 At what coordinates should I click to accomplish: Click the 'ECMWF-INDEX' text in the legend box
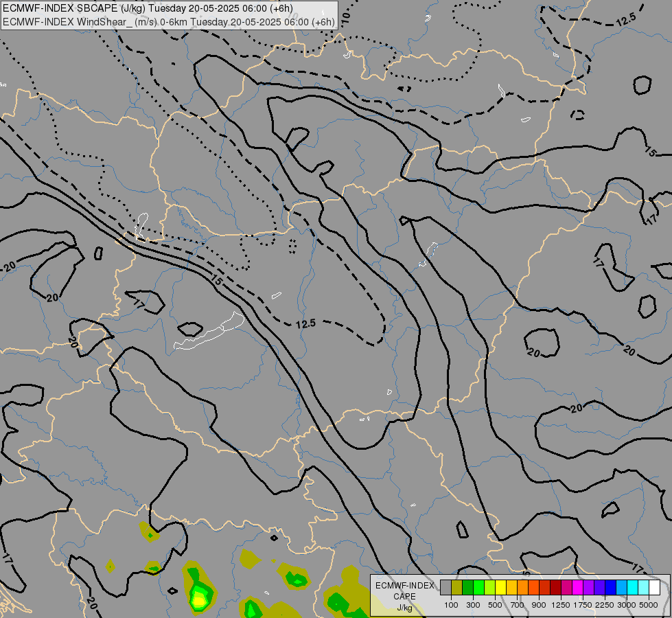click(x=404, y=586)
